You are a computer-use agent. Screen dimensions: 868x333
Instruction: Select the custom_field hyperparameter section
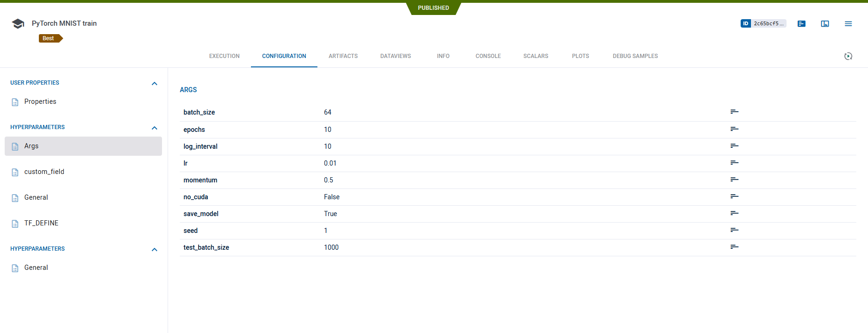pyautogui.click(x=44, y=172)
